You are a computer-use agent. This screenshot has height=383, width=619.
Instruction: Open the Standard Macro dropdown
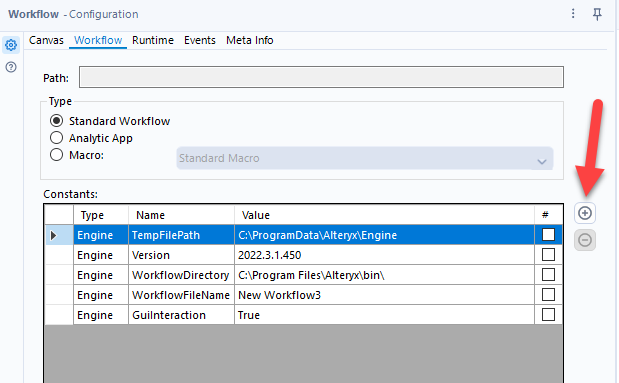tap(365, 158)
